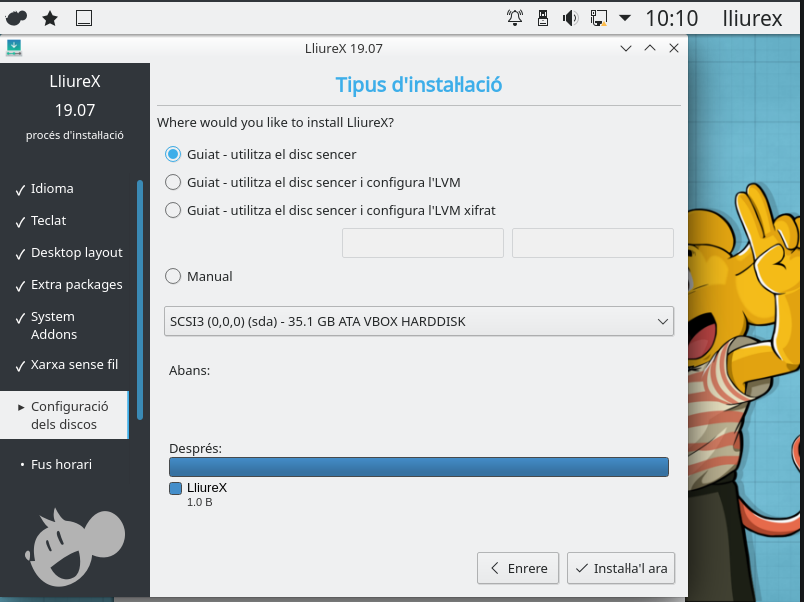Click the blue LliureX partition bar

418,467
